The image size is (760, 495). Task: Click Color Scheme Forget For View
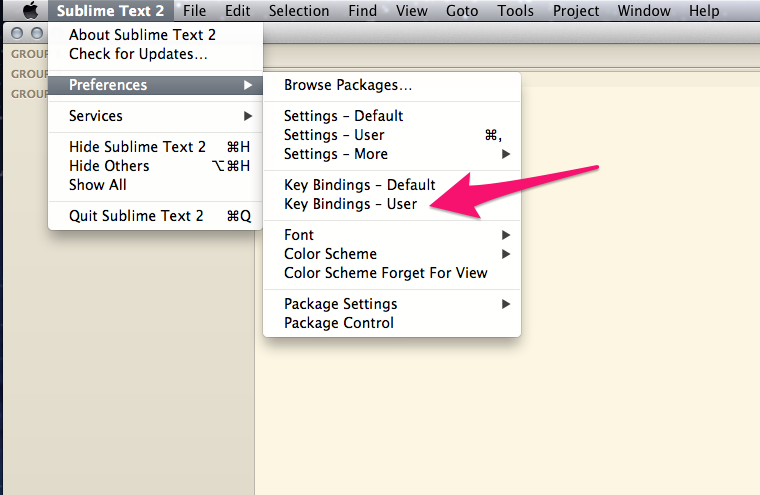coord(385,273)
